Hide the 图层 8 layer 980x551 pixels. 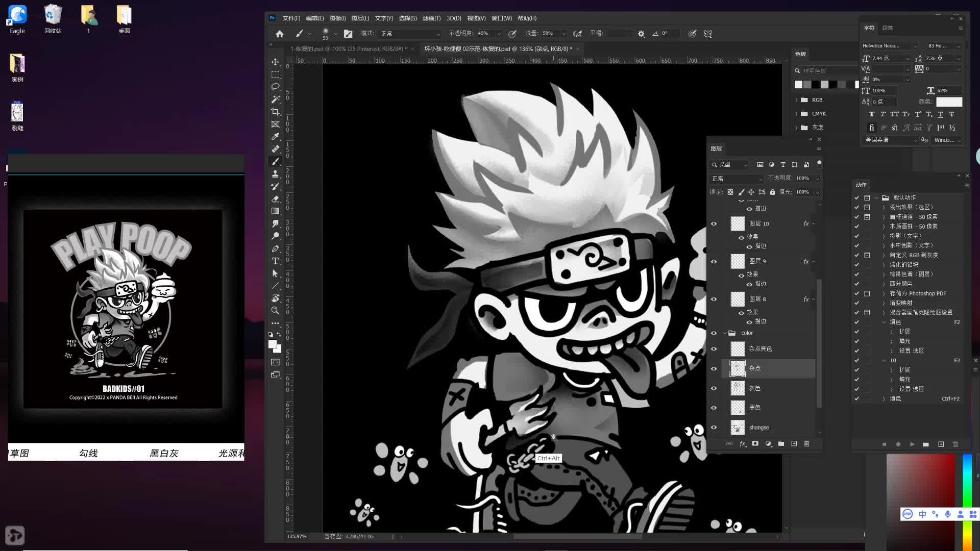(x=714, y=299)
